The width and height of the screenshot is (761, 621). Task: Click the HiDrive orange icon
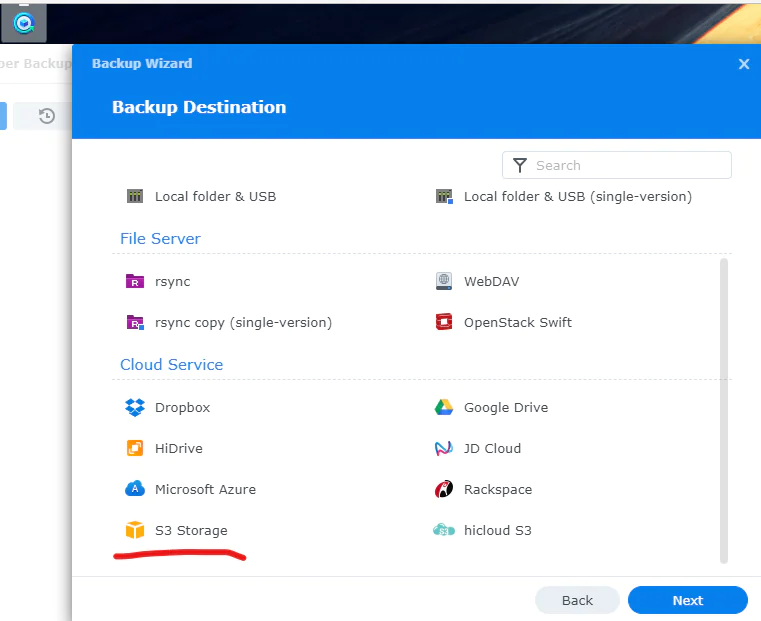tap(135, 448)
